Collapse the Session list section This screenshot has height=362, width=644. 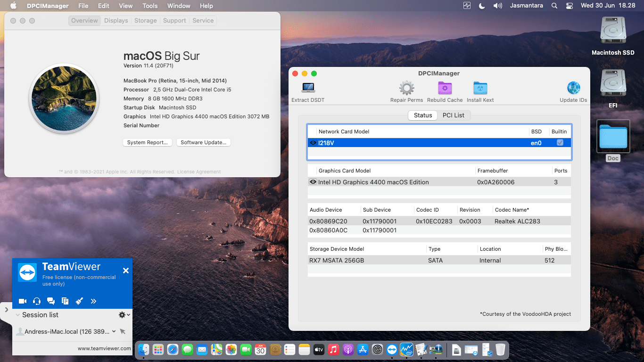tap(18, 315)
